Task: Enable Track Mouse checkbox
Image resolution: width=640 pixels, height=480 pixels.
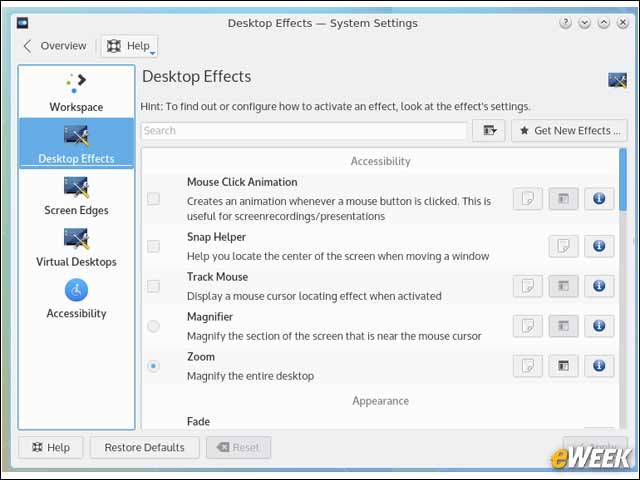Action: [x=153, y=286]
